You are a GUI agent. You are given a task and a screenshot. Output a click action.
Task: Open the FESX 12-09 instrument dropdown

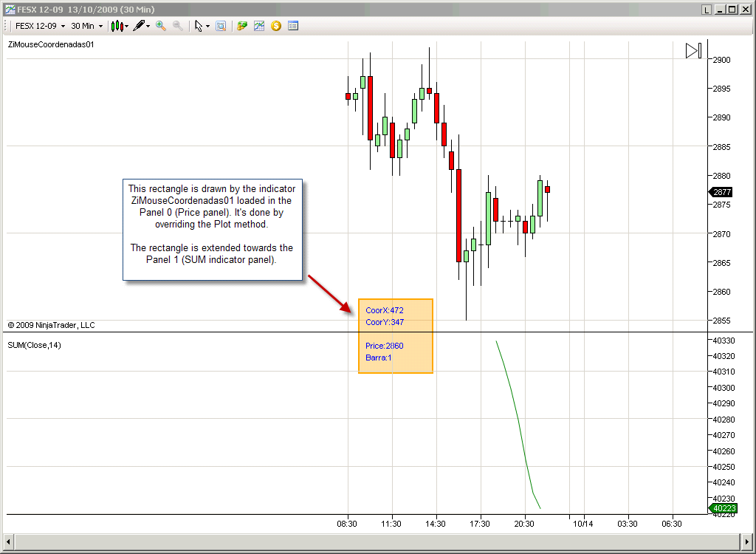click(40, 26)
